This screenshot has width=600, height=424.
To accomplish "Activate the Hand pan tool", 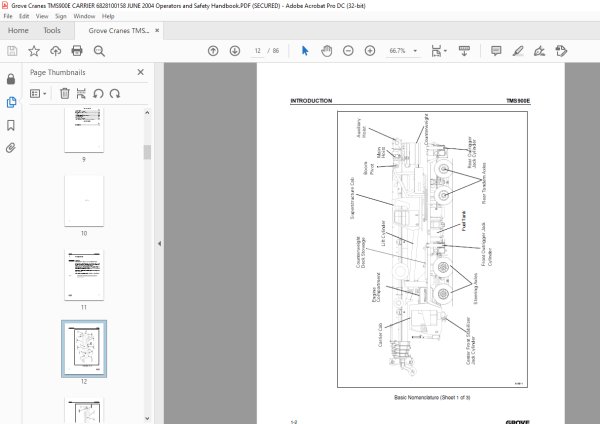I will coord(326,51).
